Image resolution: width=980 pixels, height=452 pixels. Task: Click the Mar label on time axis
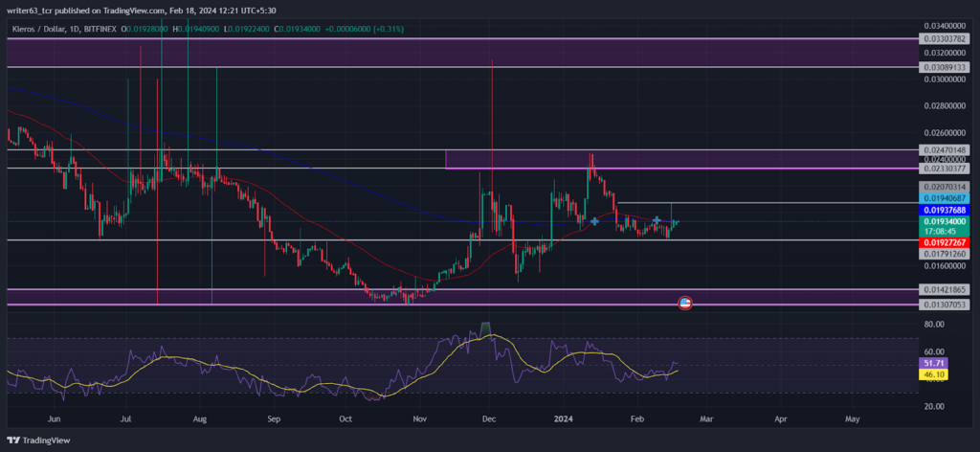pos(706,418)
